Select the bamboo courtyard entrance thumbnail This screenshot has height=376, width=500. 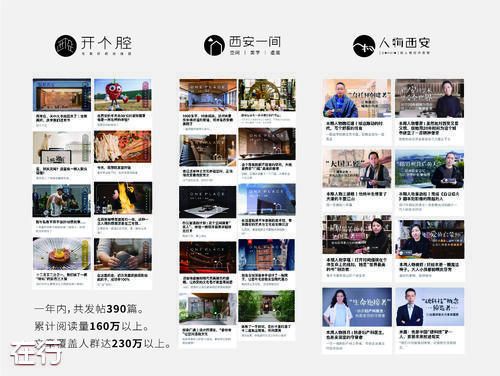(267, 306)
